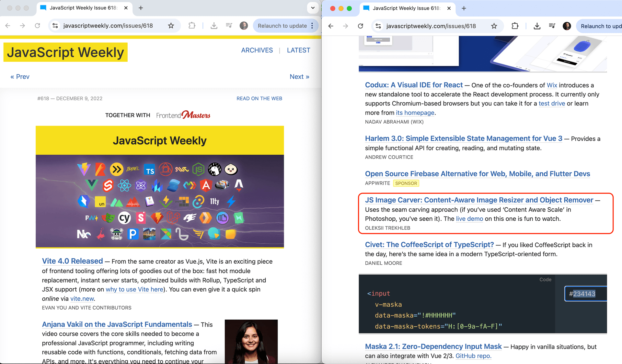Image resolution: width=622 pixels, height=364 pixels.
Task: Open LATEST in the site header
Action: click(298, 50)
